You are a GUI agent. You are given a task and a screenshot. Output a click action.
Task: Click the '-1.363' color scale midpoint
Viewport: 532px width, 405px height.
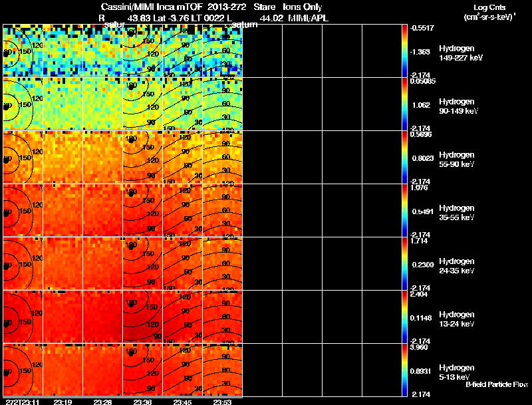420,52
